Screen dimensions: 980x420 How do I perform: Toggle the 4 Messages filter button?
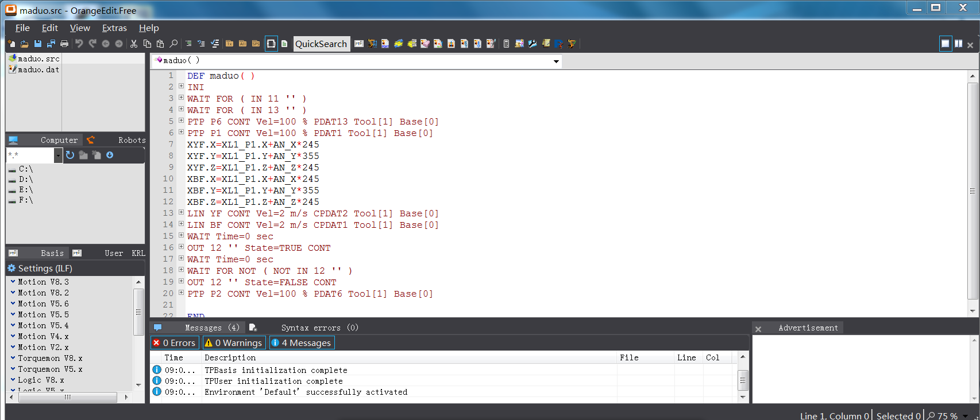tap(302, 343)
